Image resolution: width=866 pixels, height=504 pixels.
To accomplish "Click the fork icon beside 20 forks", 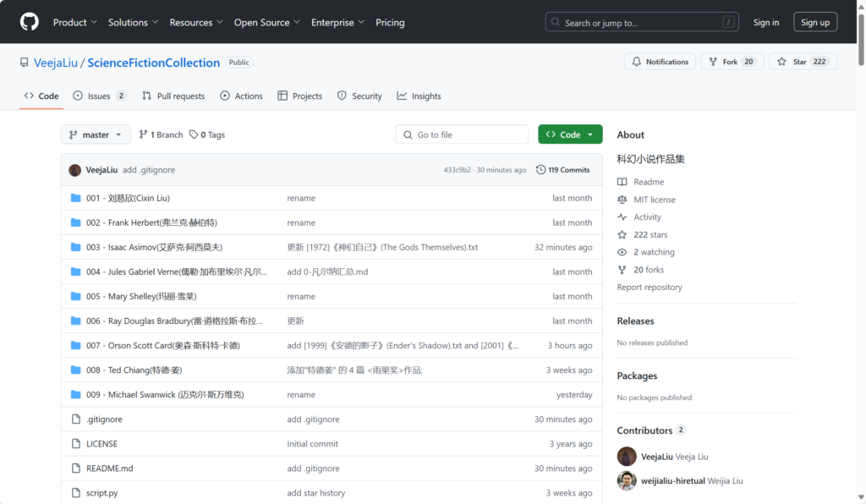I will pos(622,270).
